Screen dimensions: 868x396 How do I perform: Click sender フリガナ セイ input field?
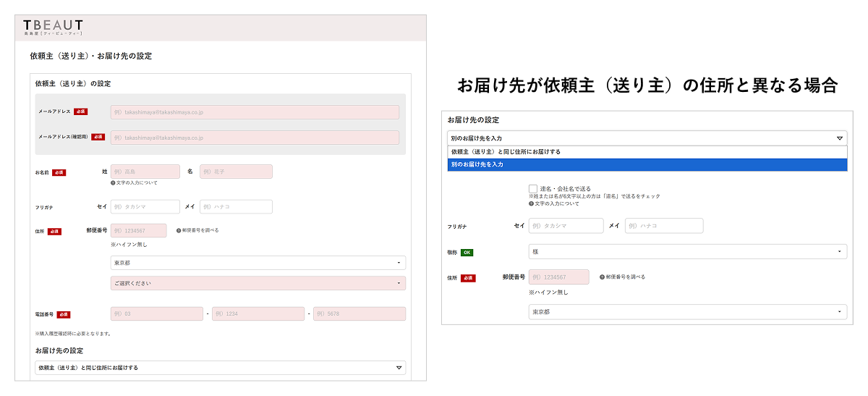(145, 207)
